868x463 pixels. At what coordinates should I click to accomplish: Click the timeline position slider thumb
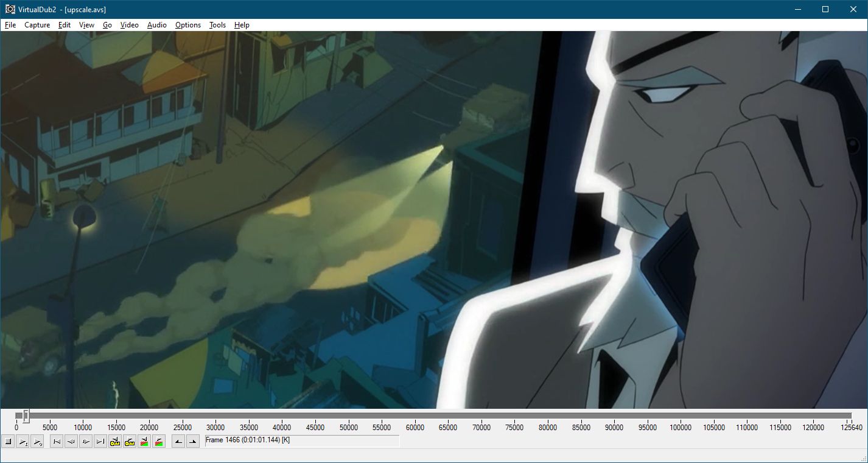point(26,416)
